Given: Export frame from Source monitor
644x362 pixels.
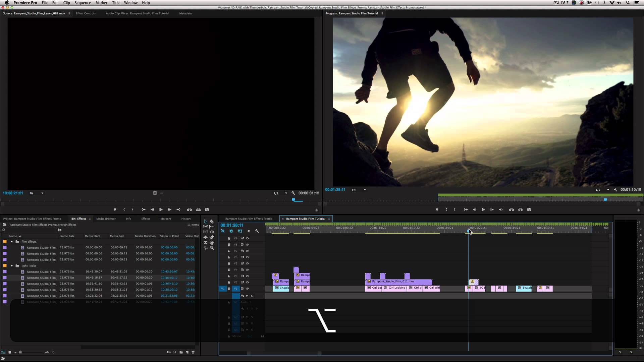Looking at the screenshot, I should tap(207, 209).
